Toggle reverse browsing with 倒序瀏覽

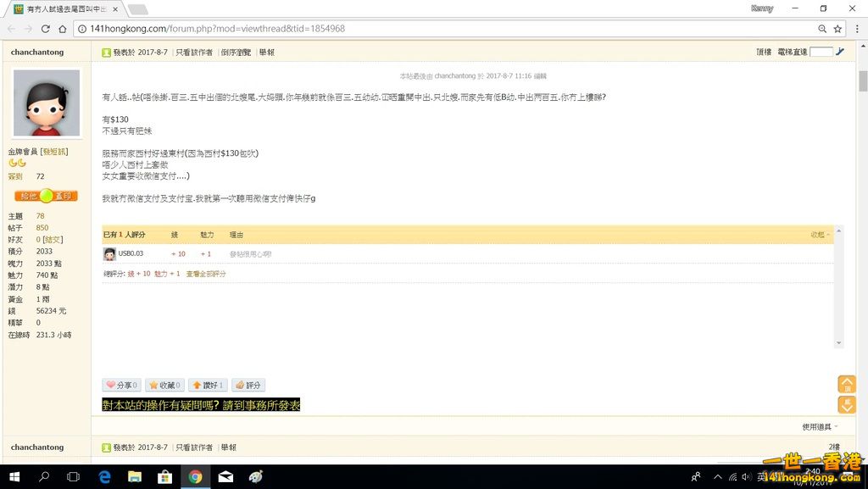point(237,51)
